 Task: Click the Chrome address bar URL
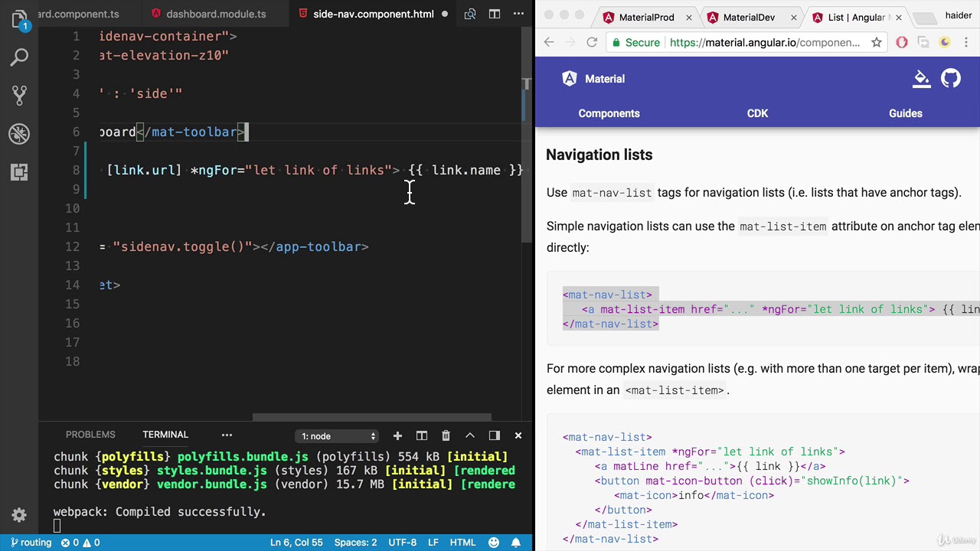[x=765, y=42]
